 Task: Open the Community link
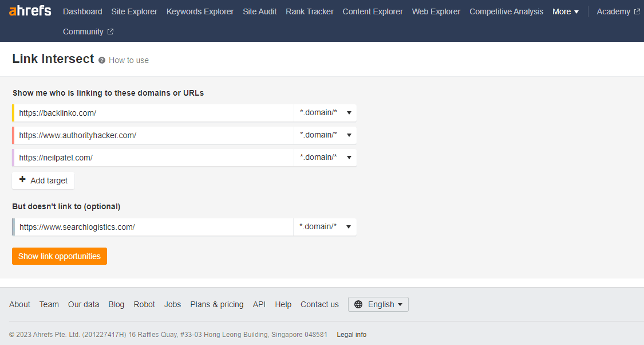point(83,32)
